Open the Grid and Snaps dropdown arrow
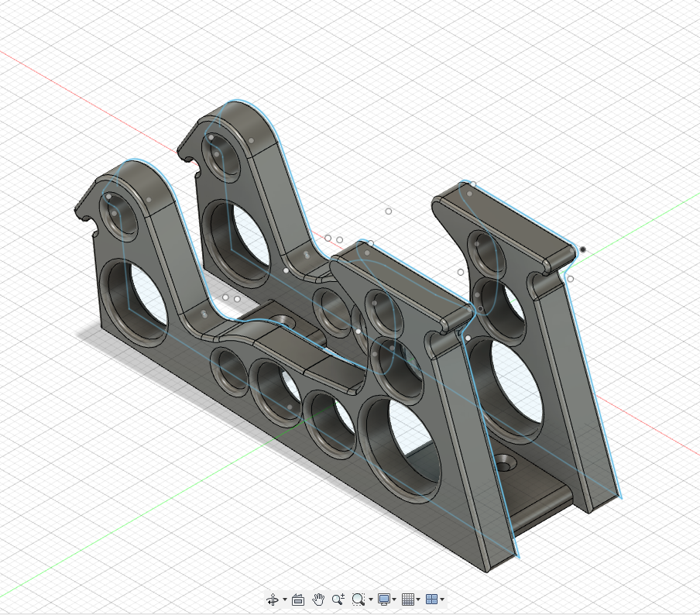The width and height of the screenshot is (700, 615). [x=419, y=600]
